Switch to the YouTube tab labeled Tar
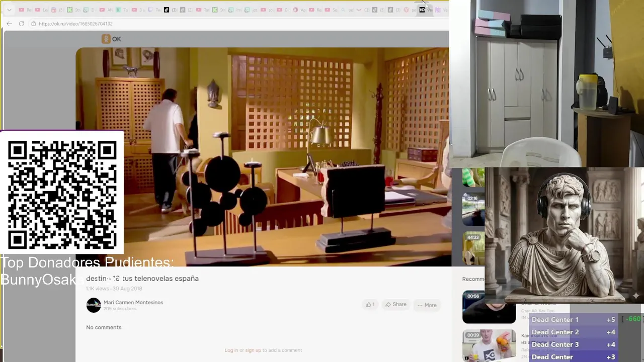This screenshot has height=362, width=644. (203, 10)
